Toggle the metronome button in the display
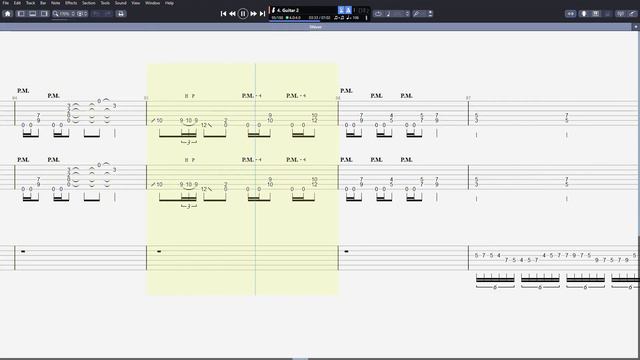 pos(348,10)
